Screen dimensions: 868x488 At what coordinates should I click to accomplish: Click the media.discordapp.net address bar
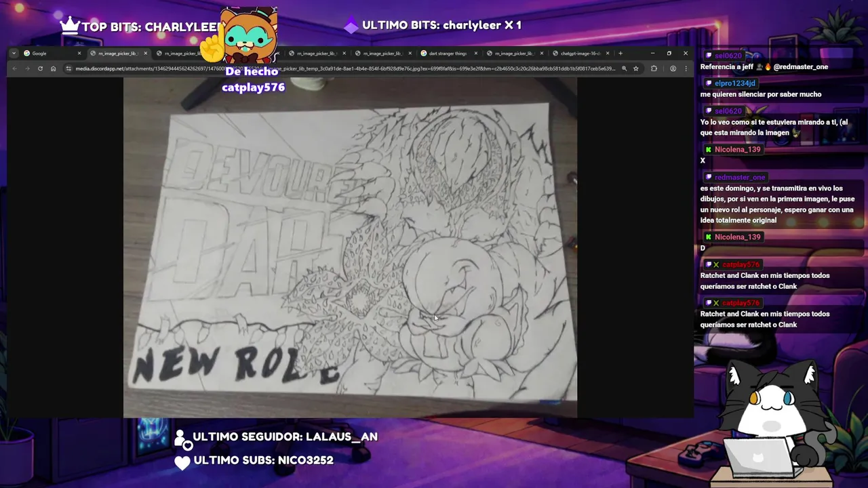(x=344, y=68)
